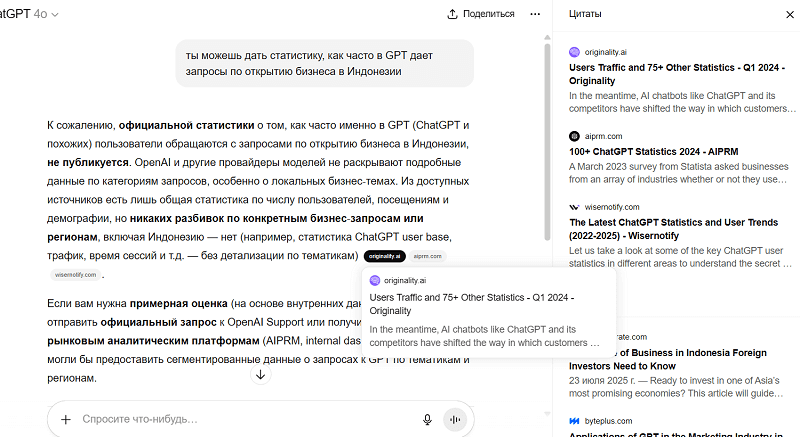Click the chat vertical scrollbar thumb
This screenshot has height=437, width=800.
[547, 142]
